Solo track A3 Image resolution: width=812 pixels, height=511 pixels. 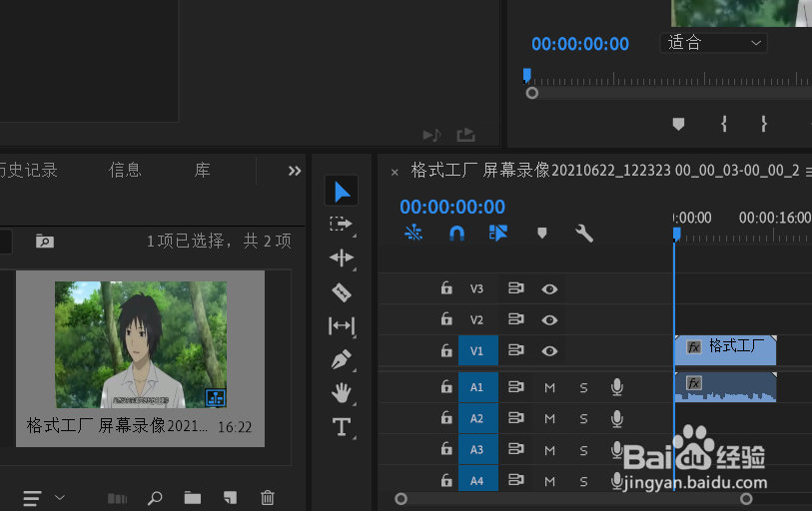tap(583, 450)
